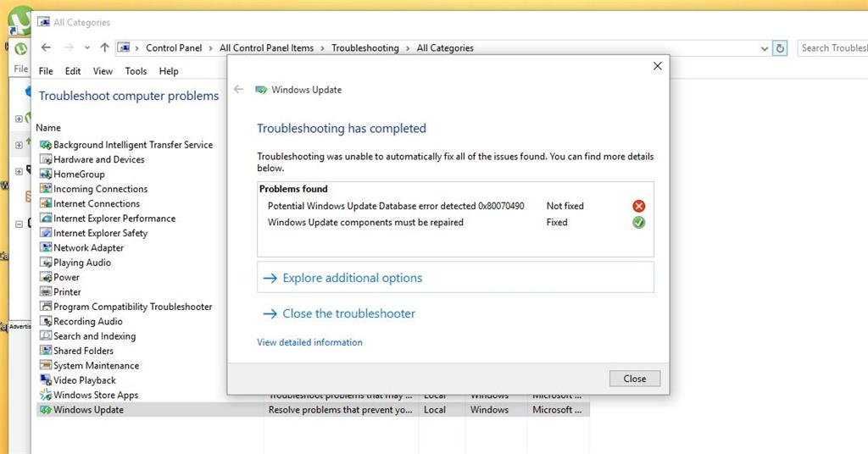This screenshot has width=868, height=454.
Task: Click the Back arrow in Explorer toolbar
Action: 46,48
